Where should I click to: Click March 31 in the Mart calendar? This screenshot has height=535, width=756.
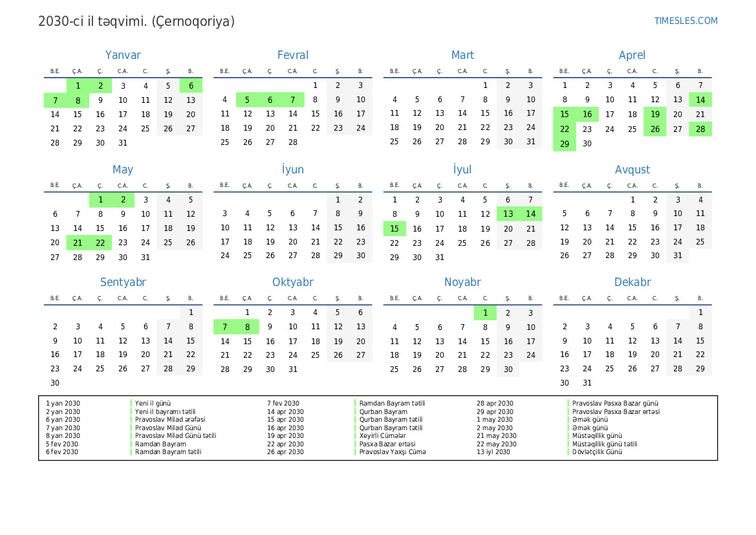531,142
